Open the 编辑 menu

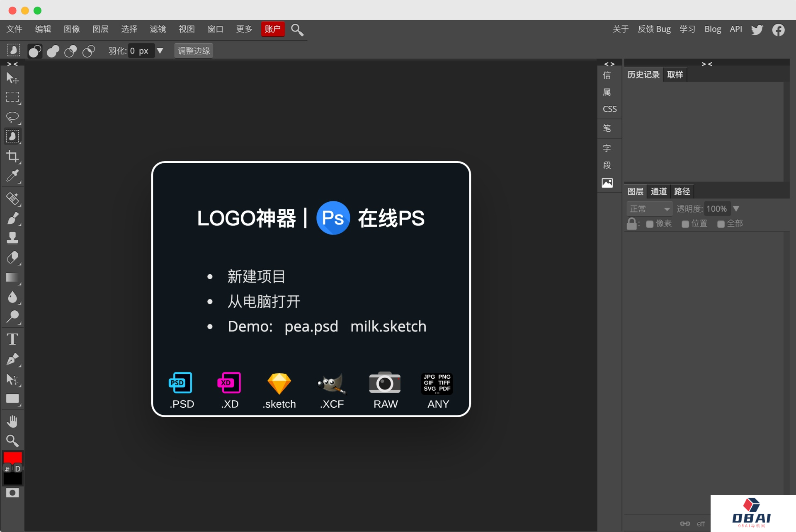tap(43, 29)
